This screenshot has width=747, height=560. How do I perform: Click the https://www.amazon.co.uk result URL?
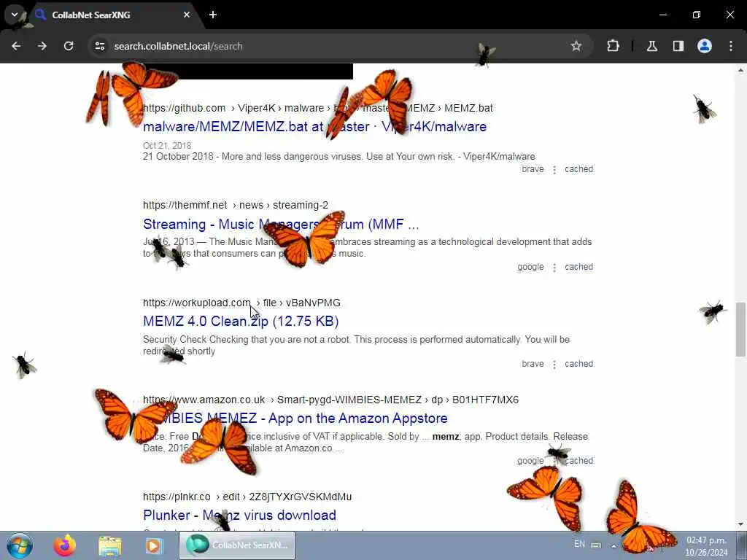coord(204,400)
